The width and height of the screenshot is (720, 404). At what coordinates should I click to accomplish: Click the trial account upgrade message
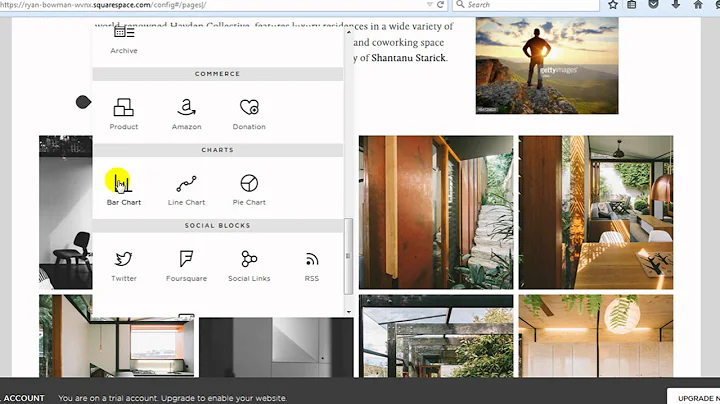pos(172,398)
